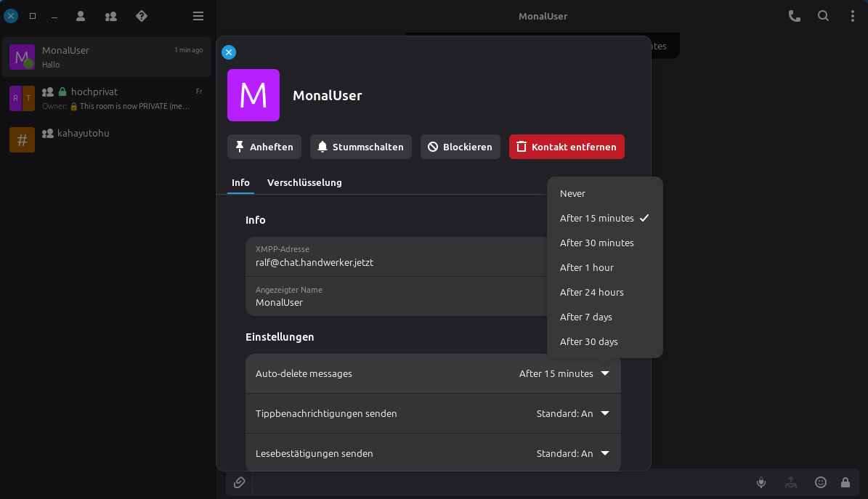Click the voice message microphone icon
Screen dimensions: 868x499
pos(761,482)
